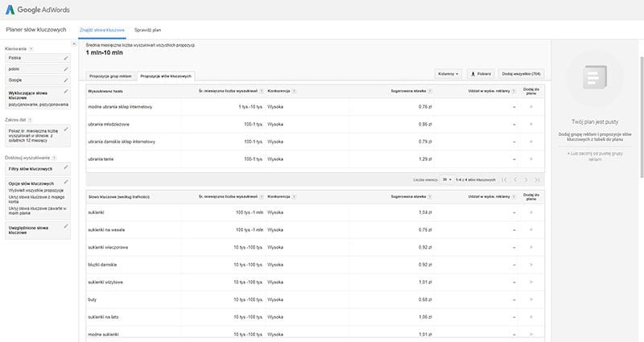
Task: Switch to Znajdź słowa kluczowe tab
Action: coord(102,30)
